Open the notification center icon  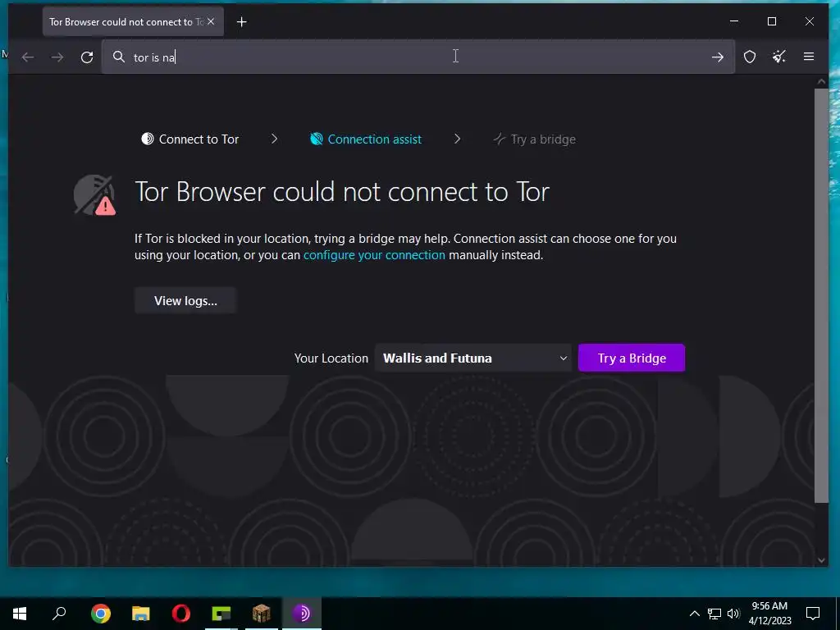pos(813,614)
